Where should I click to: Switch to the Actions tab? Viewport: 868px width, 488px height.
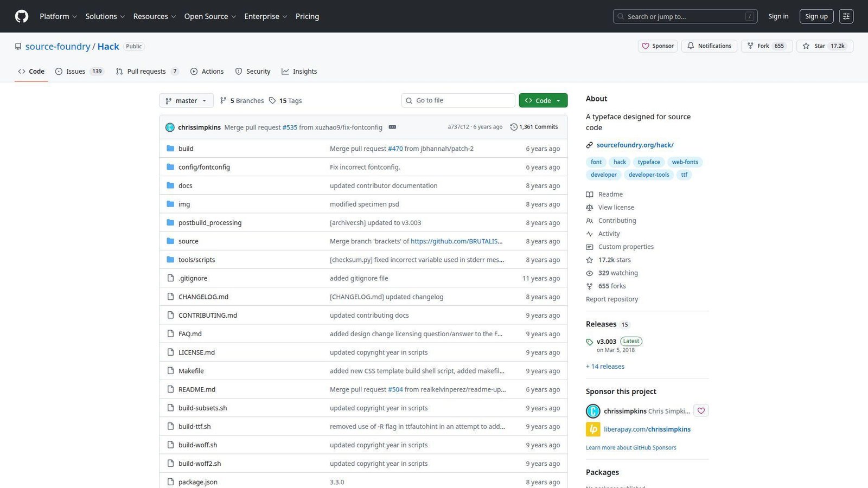click(x=207, y=71)
